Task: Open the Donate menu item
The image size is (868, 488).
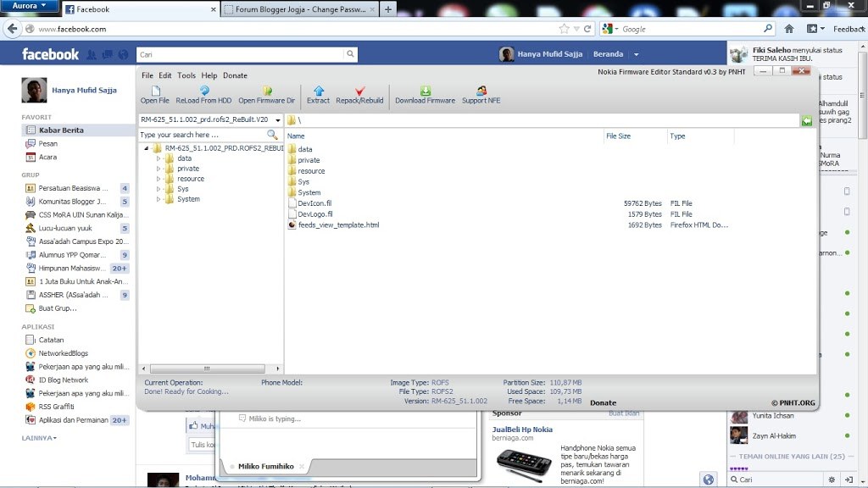Action: [235, 75]
